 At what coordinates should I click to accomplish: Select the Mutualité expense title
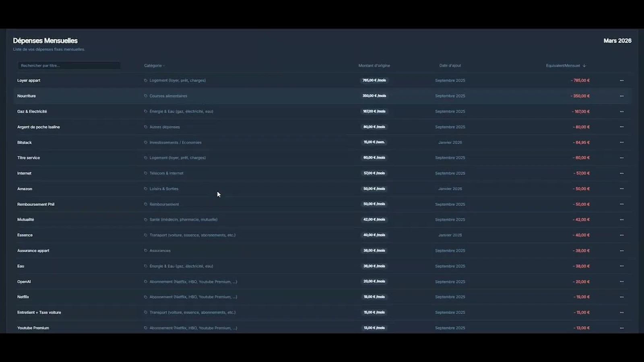25,220
